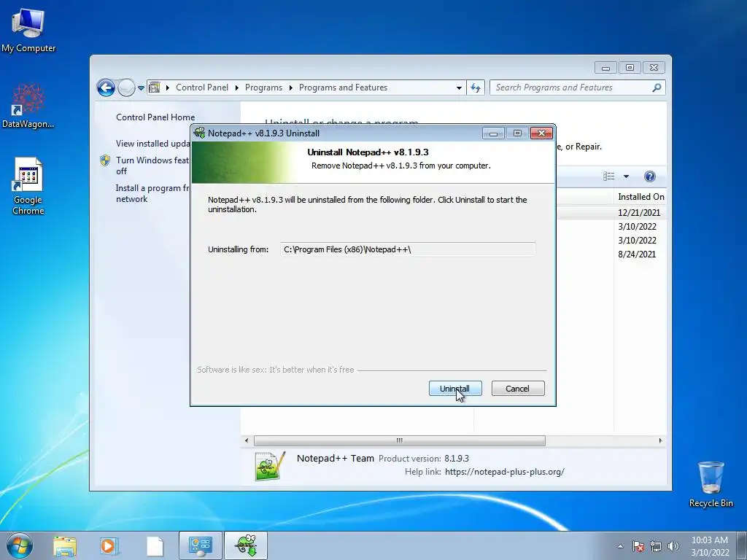Click the Show desktop strip
This screenshot has height=560, width=747.
742,546
